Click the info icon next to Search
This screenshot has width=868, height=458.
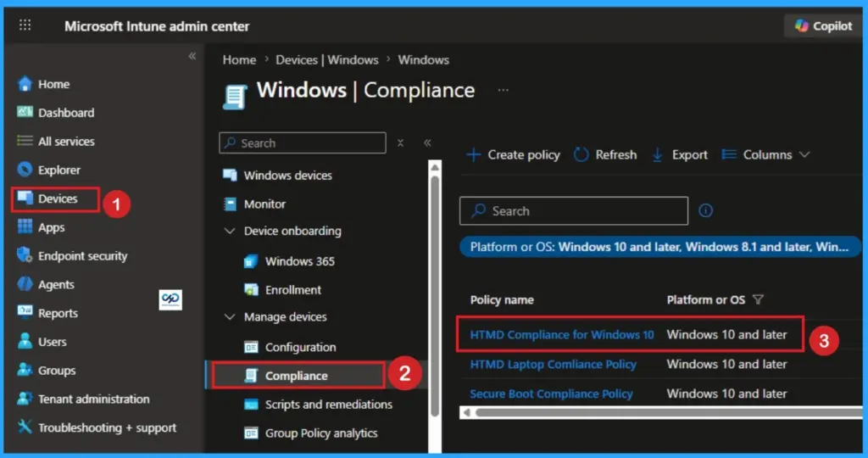705,210
